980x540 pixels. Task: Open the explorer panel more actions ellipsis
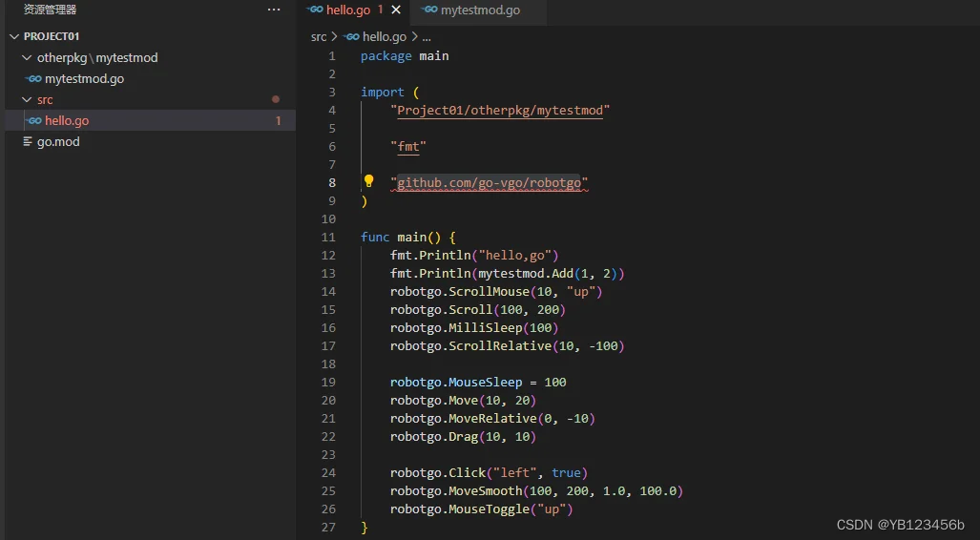point(274,10)
